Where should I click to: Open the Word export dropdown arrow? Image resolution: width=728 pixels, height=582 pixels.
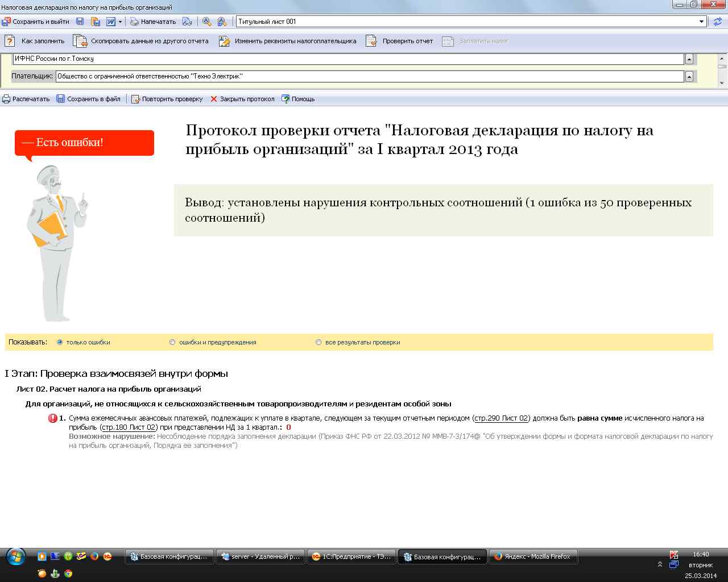(121, 21)
